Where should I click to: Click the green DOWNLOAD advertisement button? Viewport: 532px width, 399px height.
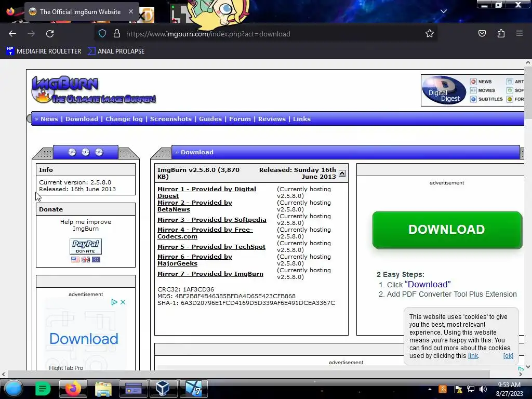tap(447, 230)
